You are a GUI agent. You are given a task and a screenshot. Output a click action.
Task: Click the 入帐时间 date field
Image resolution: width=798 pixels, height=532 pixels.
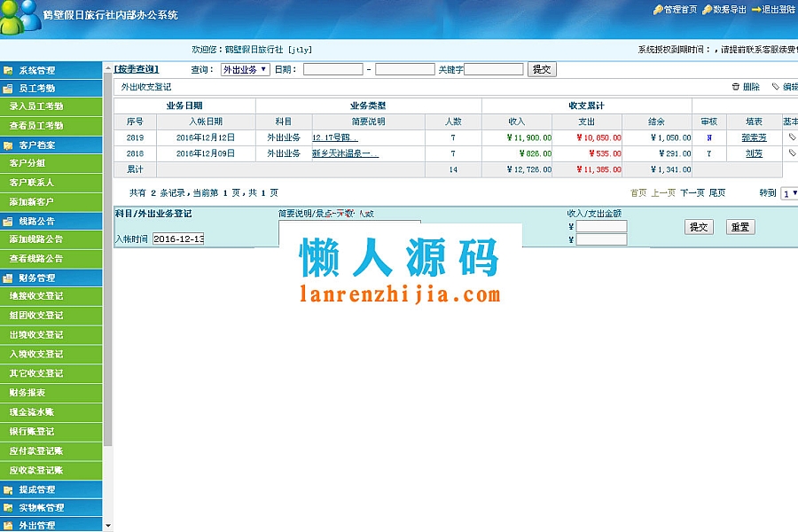(x=178, y=239)
